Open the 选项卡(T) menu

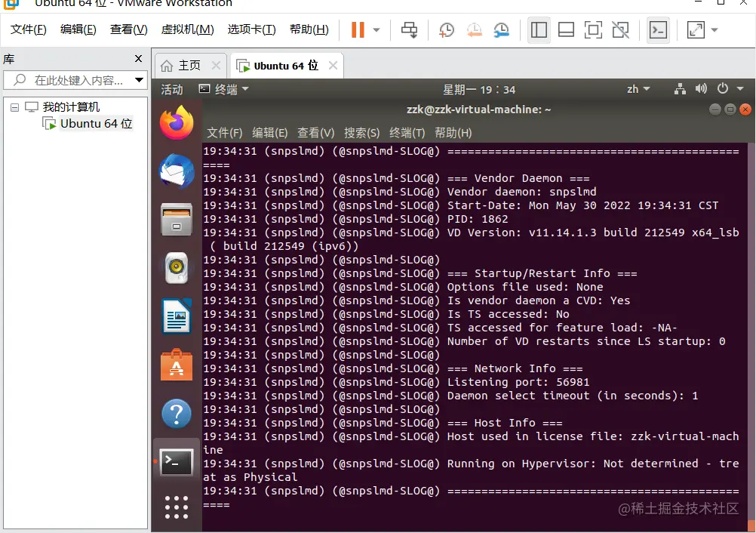(x=252, y=29)
